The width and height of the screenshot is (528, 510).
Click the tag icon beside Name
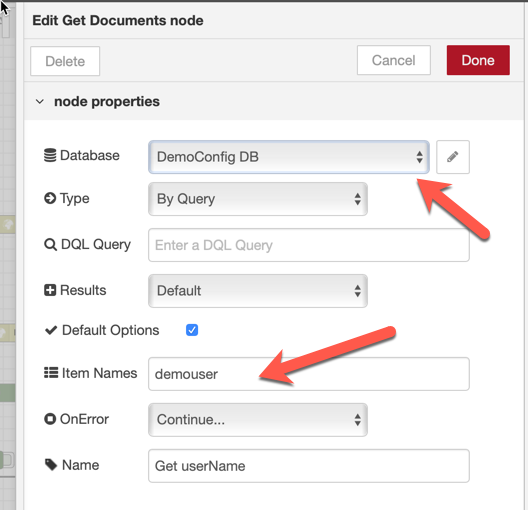click(x=51, y=465)
